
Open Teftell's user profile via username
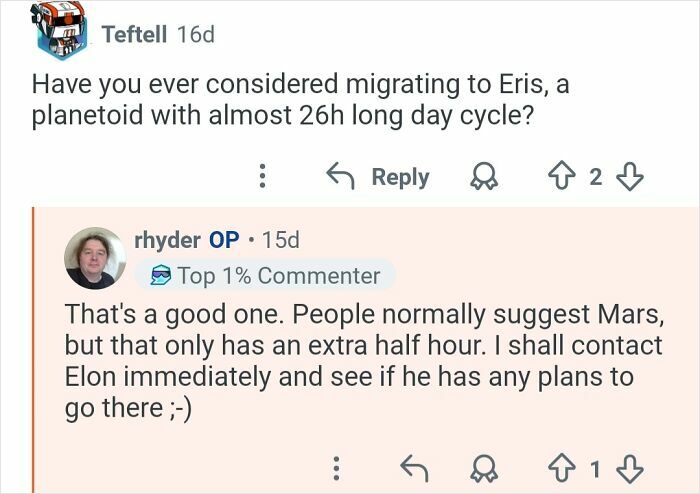tap(135, 34)
